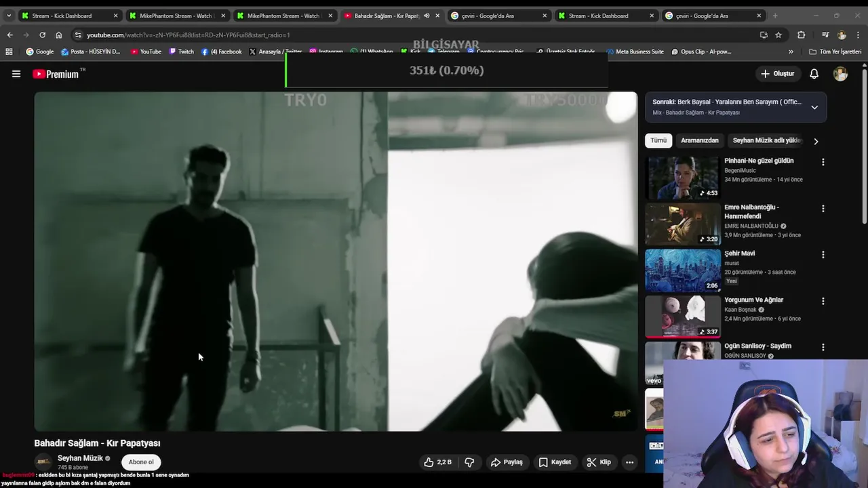
Task: Open options for Emre Nalbantoğlu - Hanımefendi
Action: pyautogui.click(x=823, y=209)
